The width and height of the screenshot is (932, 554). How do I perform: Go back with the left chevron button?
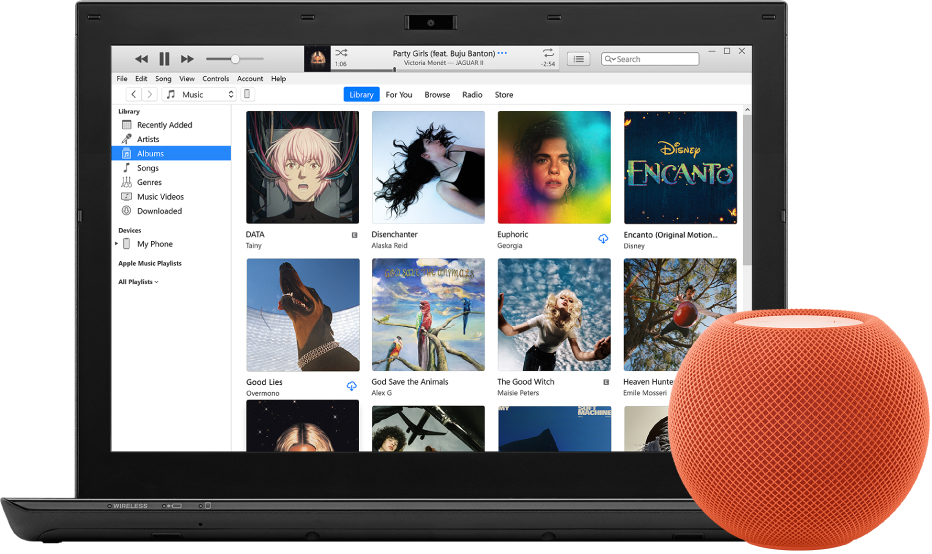pos(134,94)
